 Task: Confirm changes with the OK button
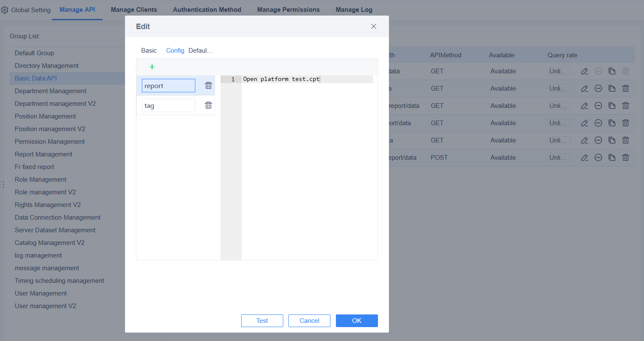[x=357, y=320]
